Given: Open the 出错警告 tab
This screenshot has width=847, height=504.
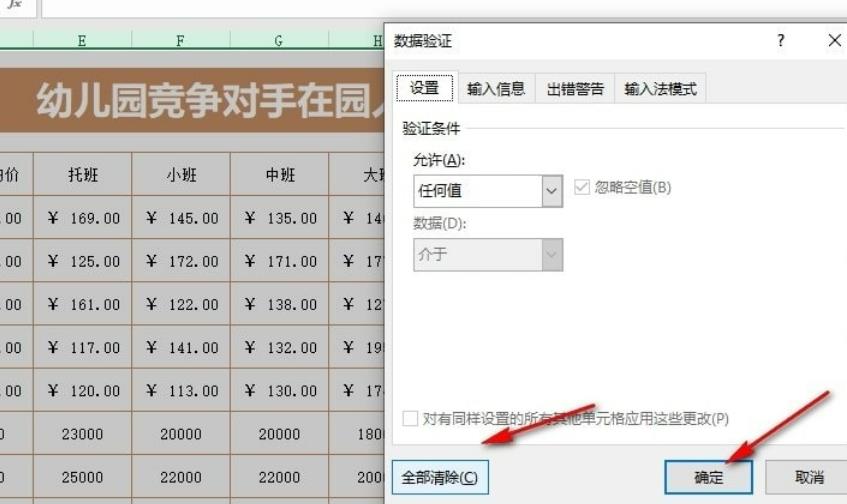Looking at the screenshot, I should [x=575, y=89].
